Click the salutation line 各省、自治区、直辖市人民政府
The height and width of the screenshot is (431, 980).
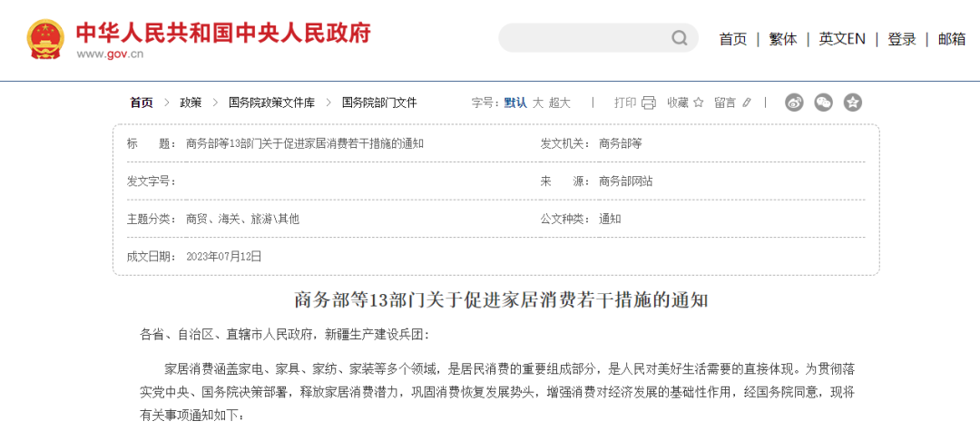[284, 335]
